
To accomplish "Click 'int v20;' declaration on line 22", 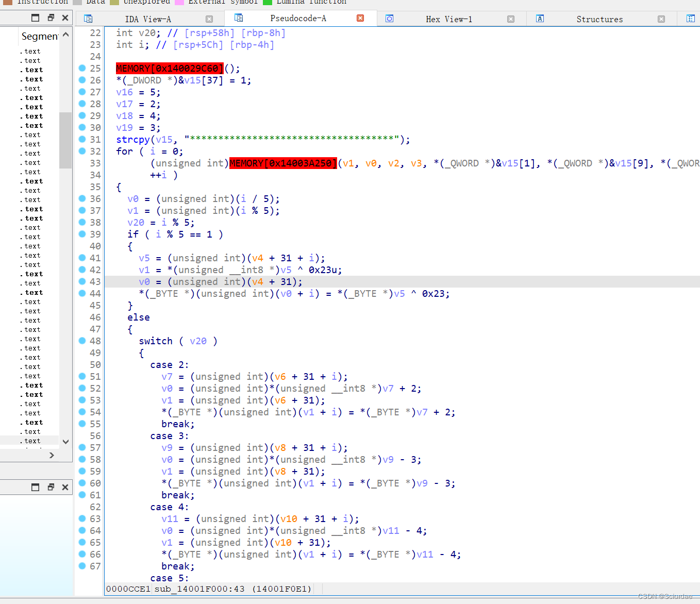I will point(139,33).
